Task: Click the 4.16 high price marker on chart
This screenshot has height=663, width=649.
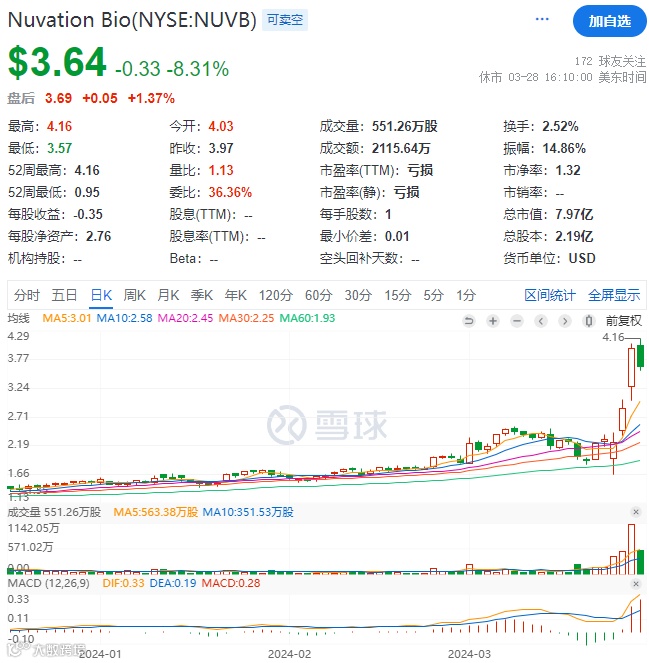Action: click(613, 337)
